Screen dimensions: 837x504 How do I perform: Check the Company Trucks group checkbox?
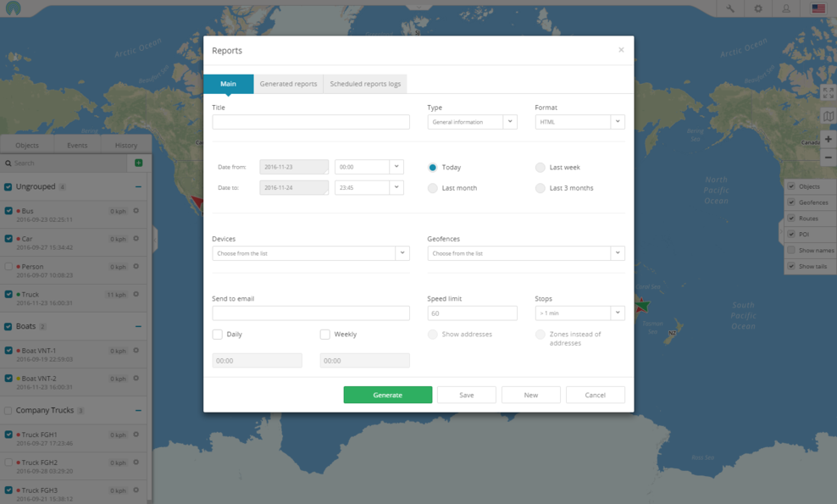pyautogui.click(x=8, y=411)
